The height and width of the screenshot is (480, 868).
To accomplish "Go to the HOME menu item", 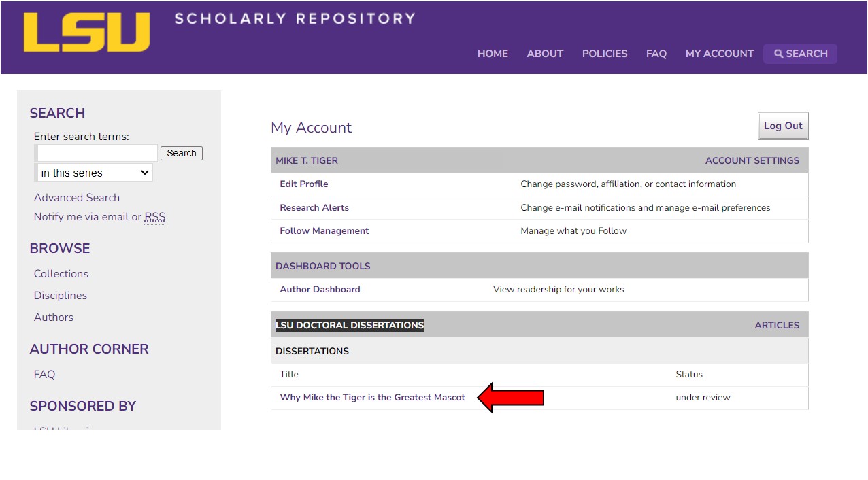I will tap(493, 54).
